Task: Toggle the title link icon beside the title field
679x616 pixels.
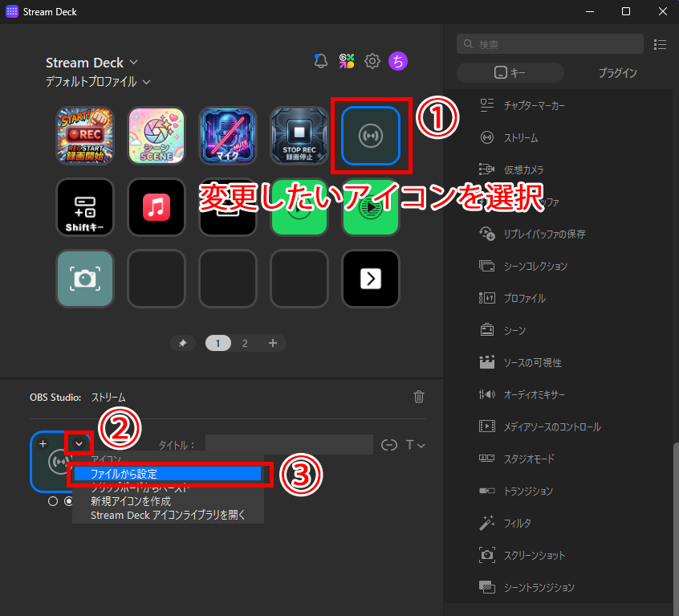Action: (x=389, y=445)
